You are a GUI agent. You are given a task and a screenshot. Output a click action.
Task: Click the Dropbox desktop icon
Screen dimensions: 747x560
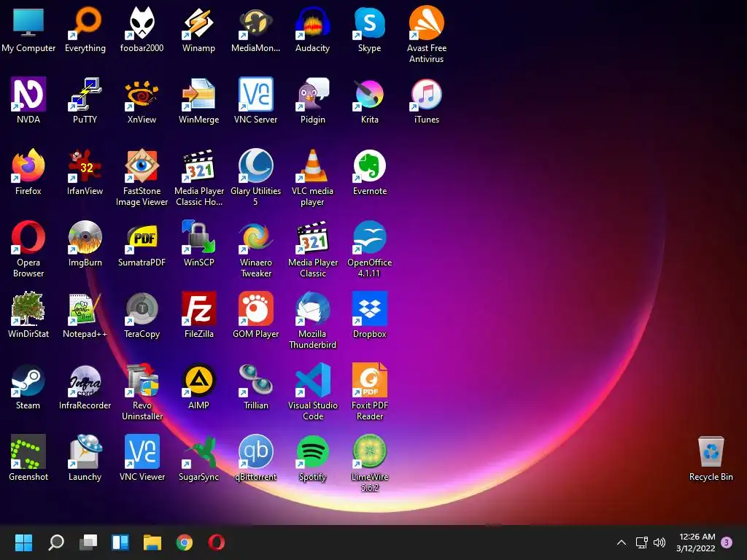pyautogui.click(x=370, y=308)
